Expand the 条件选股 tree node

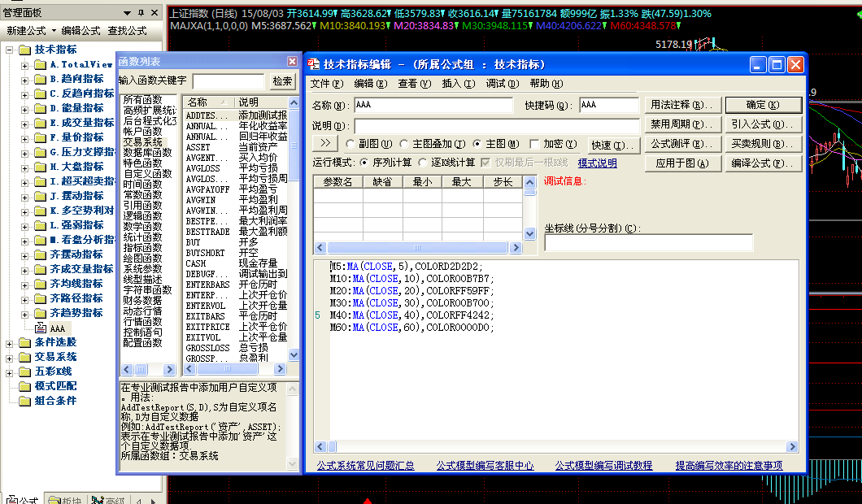coord(10,342)
